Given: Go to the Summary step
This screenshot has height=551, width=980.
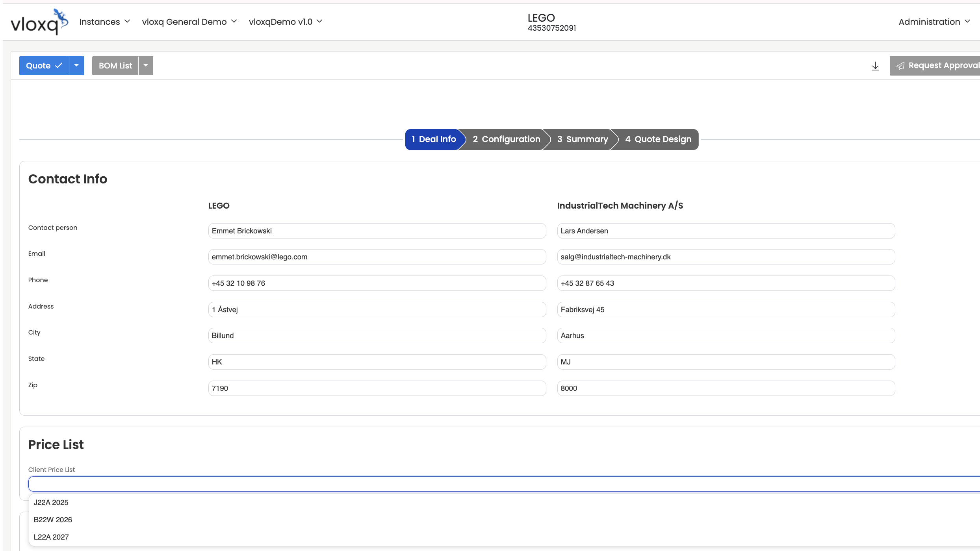Looking at the screenshot, I should tap(582, 139).
